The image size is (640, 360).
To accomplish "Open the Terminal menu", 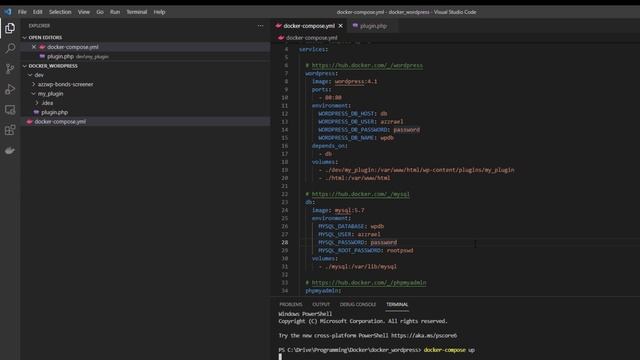I will coord(136,12).
